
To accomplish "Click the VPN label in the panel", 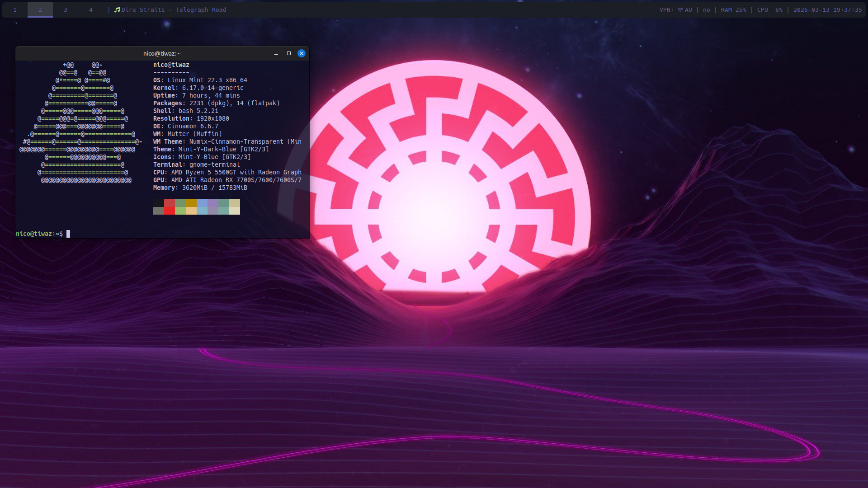I will [x=666, y=10].
